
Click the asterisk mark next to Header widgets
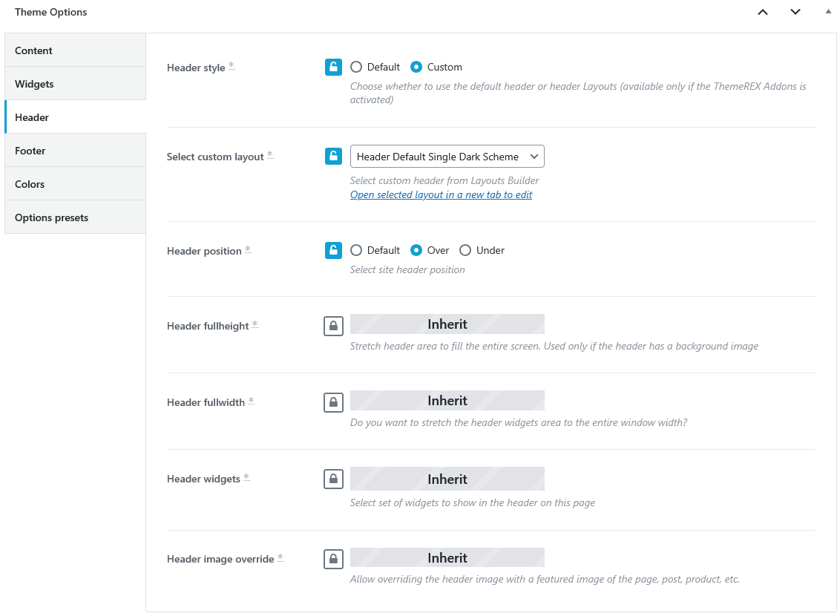tap(246, 477)
